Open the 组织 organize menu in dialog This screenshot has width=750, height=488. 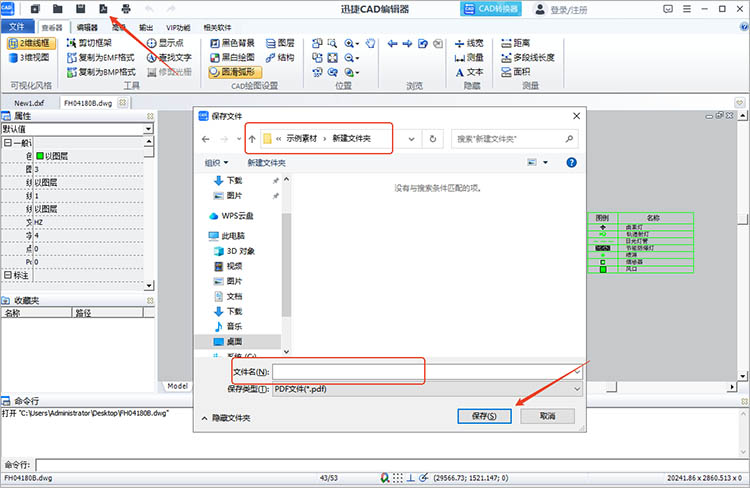(x=216, y=163)
